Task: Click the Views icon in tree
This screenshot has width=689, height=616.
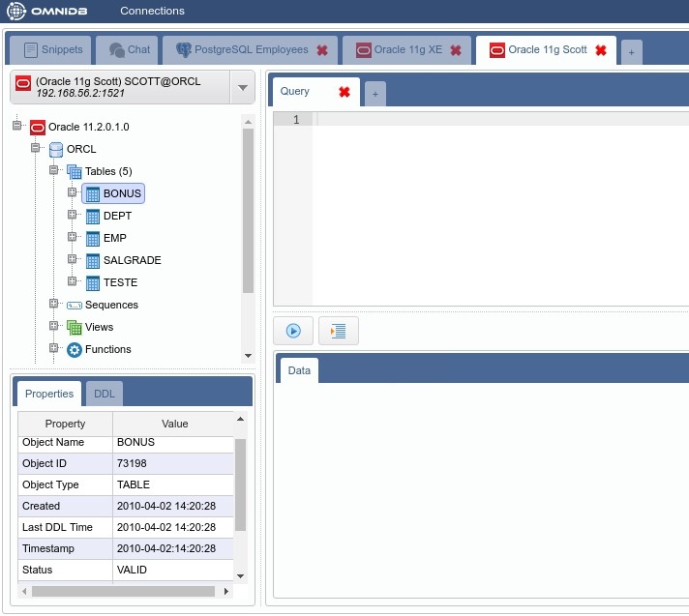Action: click(x=75, y=328)
